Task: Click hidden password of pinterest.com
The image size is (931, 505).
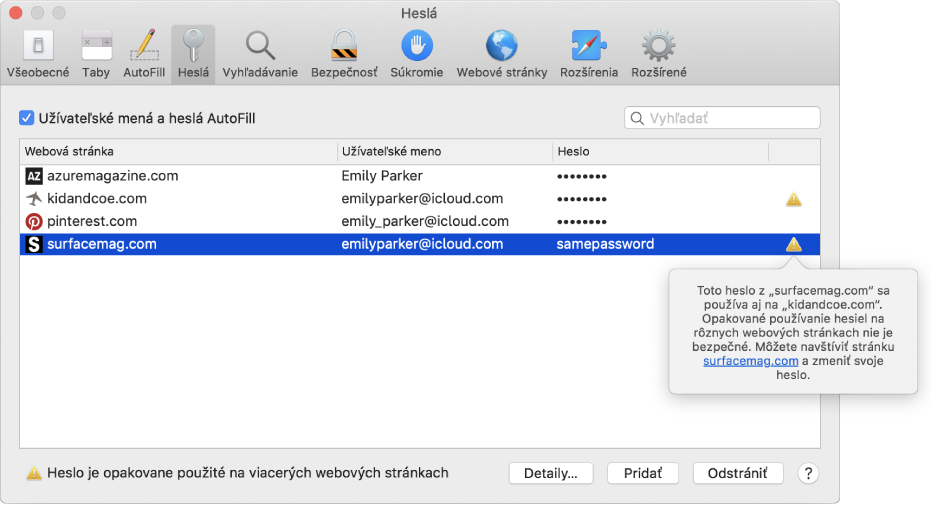Action: click(581, 222)
